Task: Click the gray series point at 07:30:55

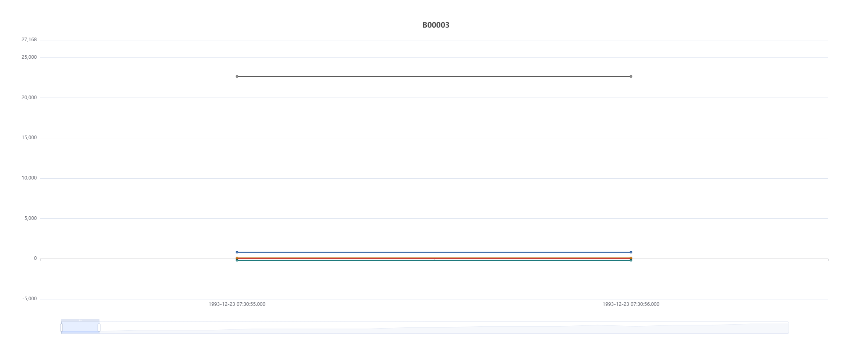Action: [x=237, y=76]
